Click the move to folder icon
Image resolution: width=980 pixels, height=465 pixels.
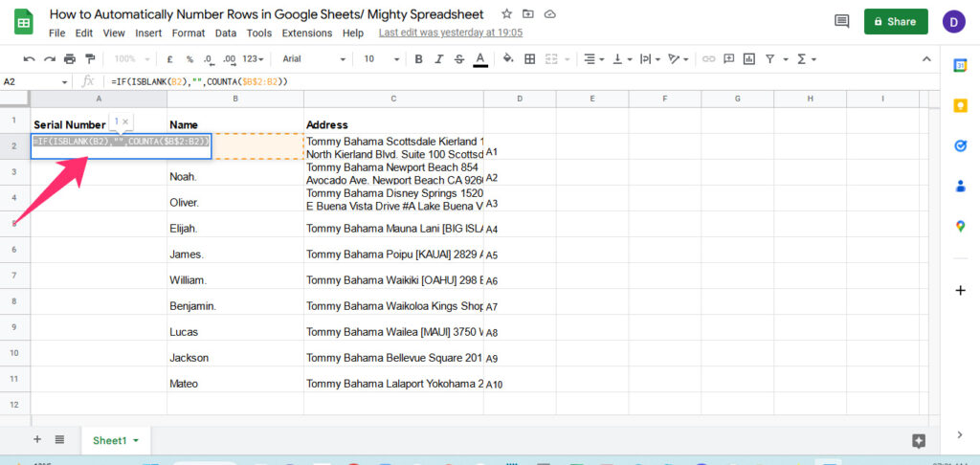tap(528, 13)
